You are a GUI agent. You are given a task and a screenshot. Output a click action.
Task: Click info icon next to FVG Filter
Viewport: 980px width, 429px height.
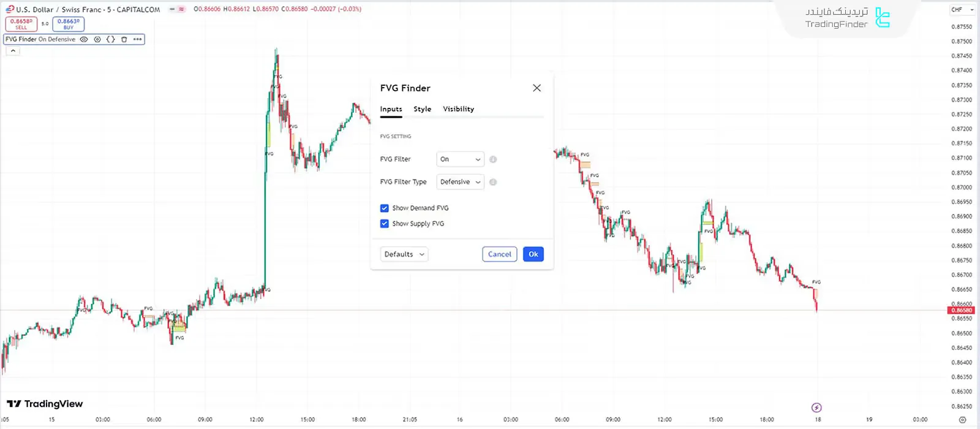click(x=493, y=159)
